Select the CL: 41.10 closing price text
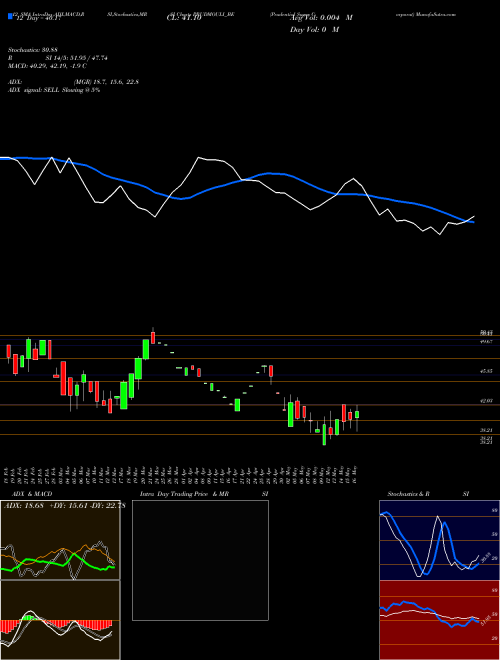This screenshot has width=500, height=660. click(184, 19)
